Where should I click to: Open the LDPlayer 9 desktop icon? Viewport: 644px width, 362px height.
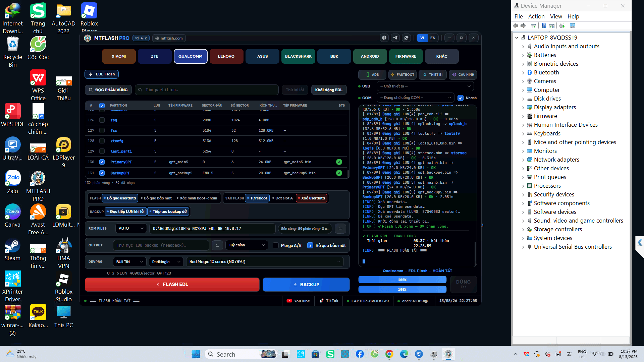point(63,153)
